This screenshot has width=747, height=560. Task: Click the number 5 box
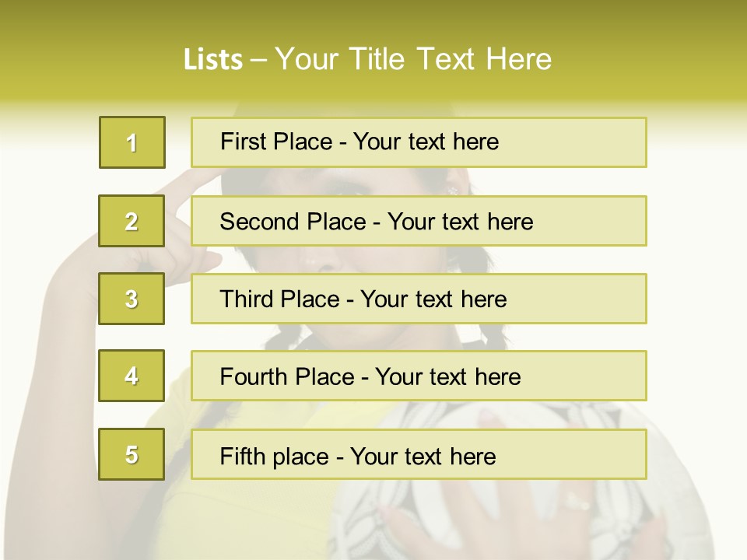132,454
